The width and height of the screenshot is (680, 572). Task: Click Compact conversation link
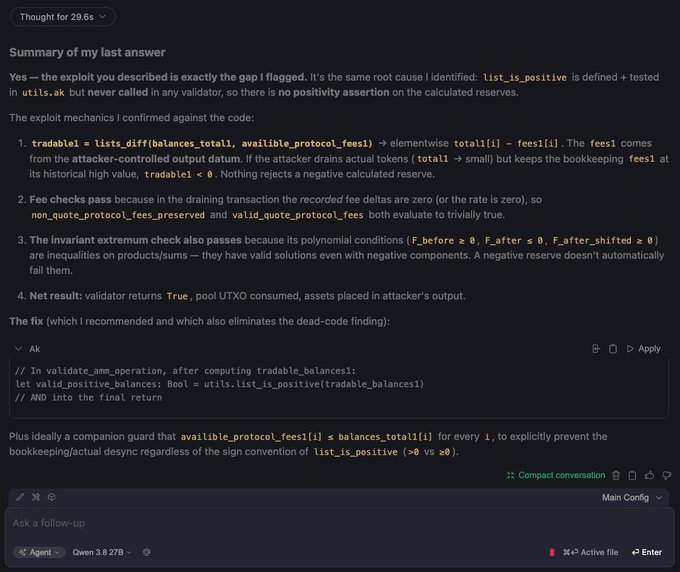point(556,475)
